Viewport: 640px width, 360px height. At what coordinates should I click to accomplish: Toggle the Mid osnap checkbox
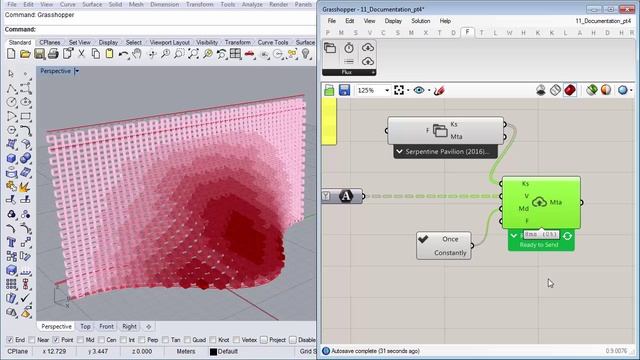click(80, 340)
